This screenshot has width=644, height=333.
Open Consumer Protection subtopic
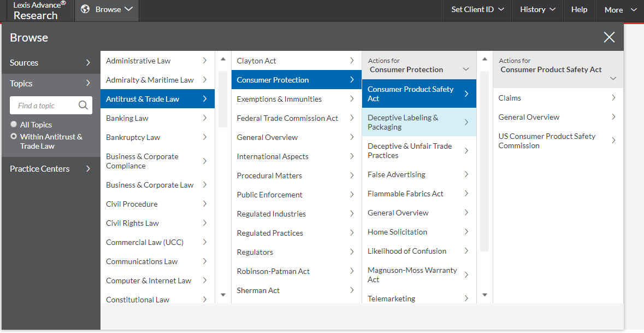click(x=296, y=80)
